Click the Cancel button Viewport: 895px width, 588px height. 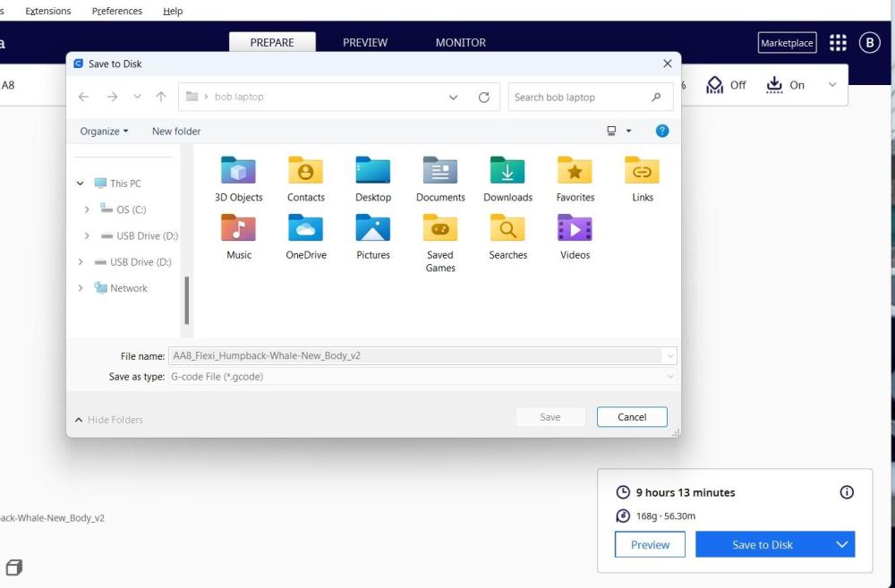632,417
